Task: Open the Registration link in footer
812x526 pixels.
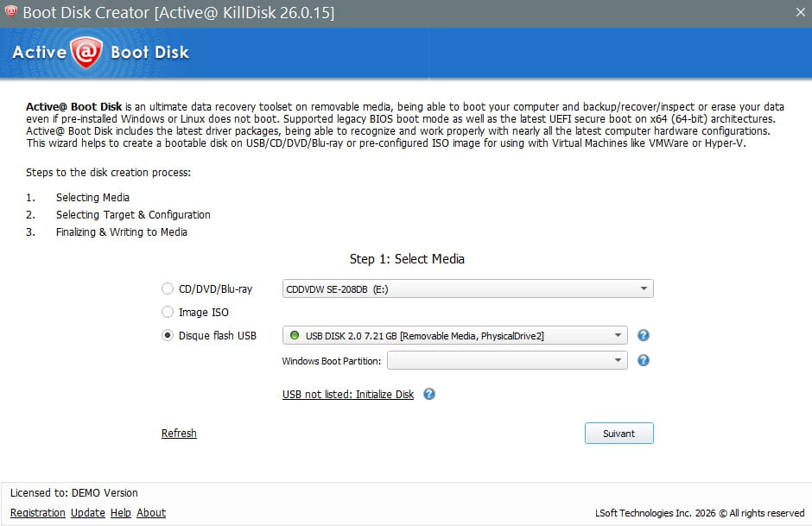Action: click(38, 513)
